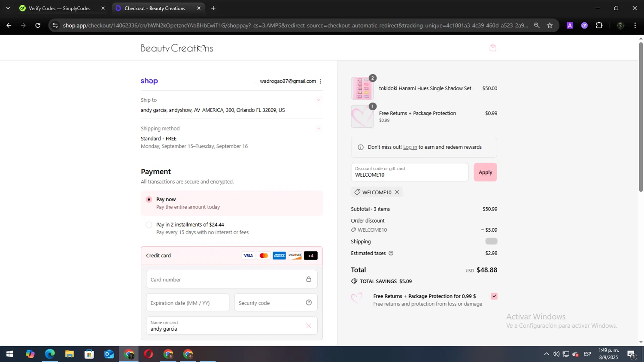
Task: Click the purple A extension icon
Action: (x=570, y=25)
